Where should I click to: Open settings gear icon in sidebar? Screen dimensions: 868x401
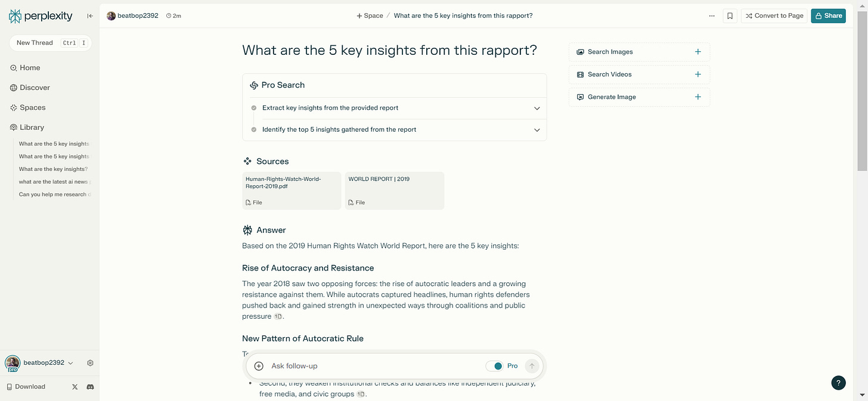click(90, 363)
